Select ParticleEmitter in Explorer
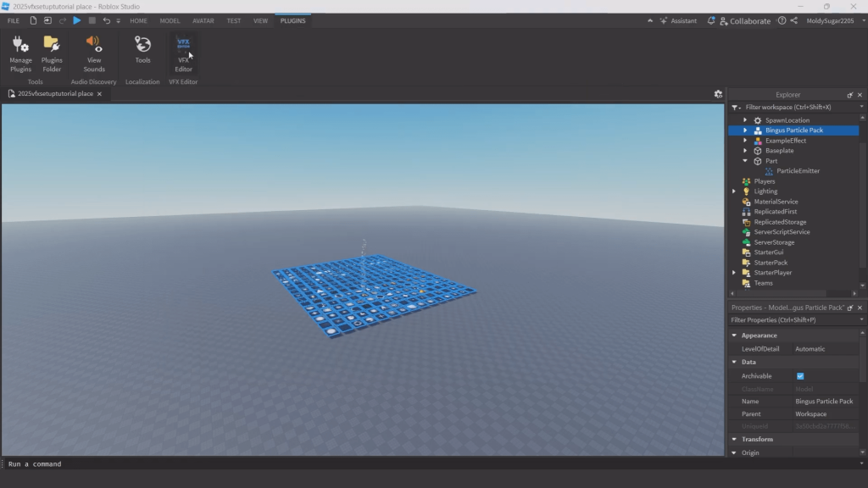This screenshot has width=868, height=488. [798, 171]
